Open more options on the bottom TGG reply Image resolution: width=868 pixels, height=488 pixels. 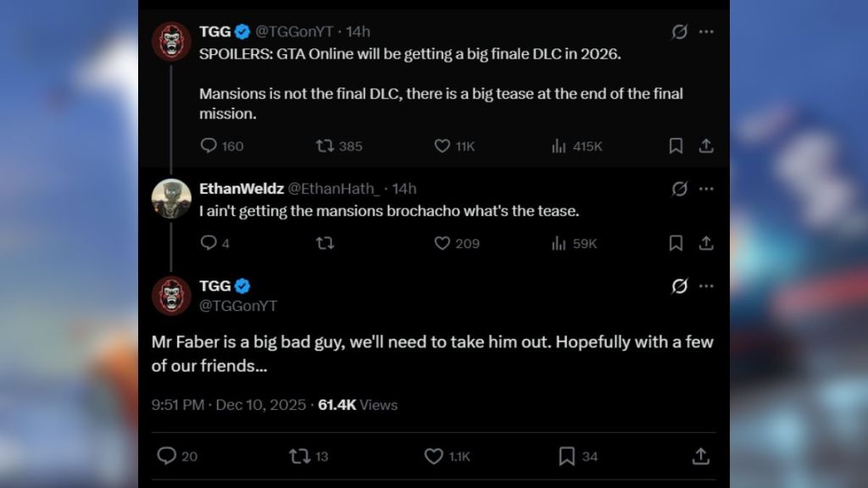point(706,286)
